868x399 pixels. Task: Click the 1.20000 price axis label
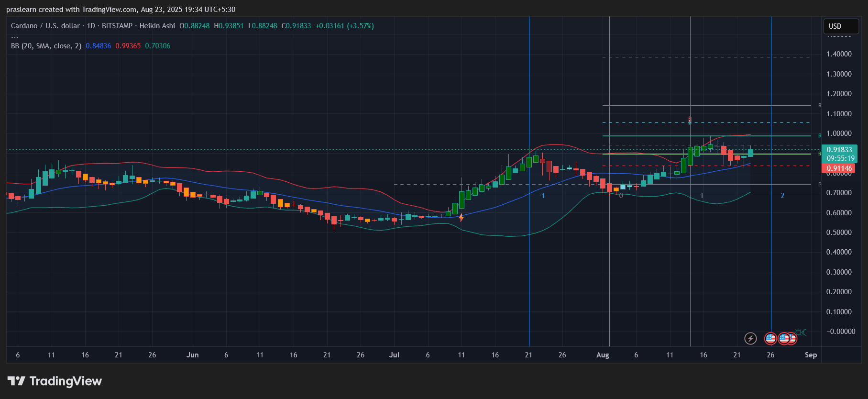pyautogui.click(x=839, y=94)
